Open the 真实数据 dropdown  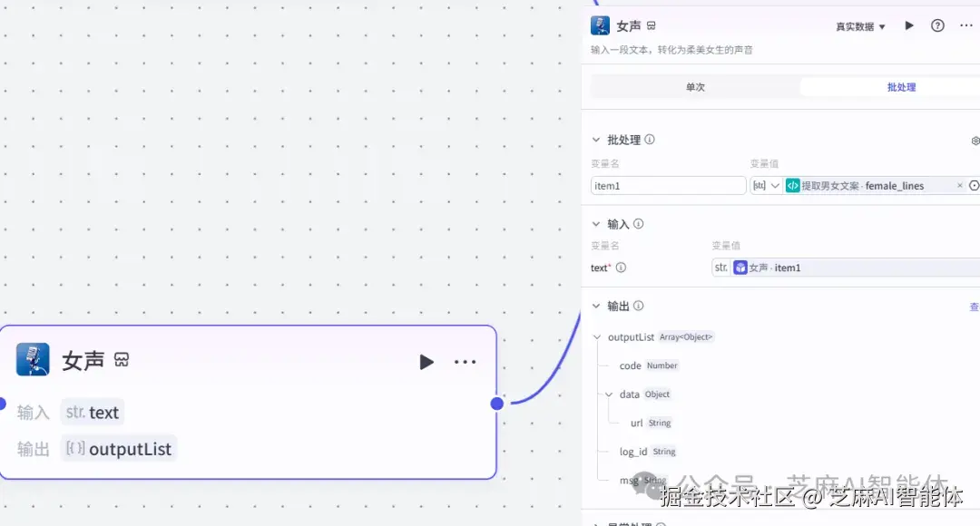860,25
